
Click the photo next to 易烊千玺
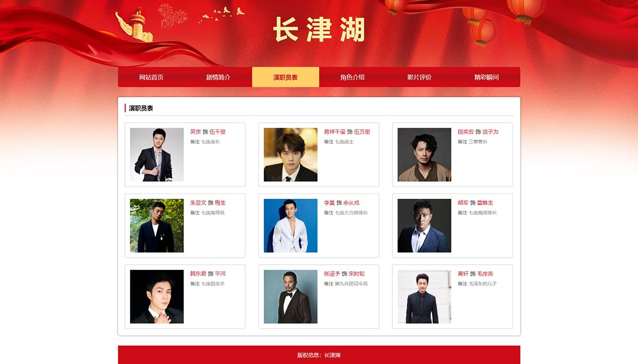tap(291, 155)
